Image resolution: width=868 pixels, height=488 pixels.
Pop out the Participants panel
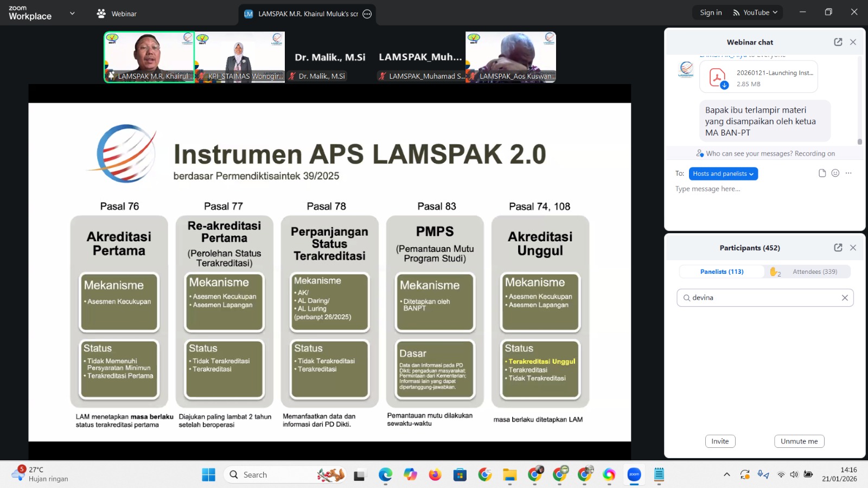click(x=838, y=247)
